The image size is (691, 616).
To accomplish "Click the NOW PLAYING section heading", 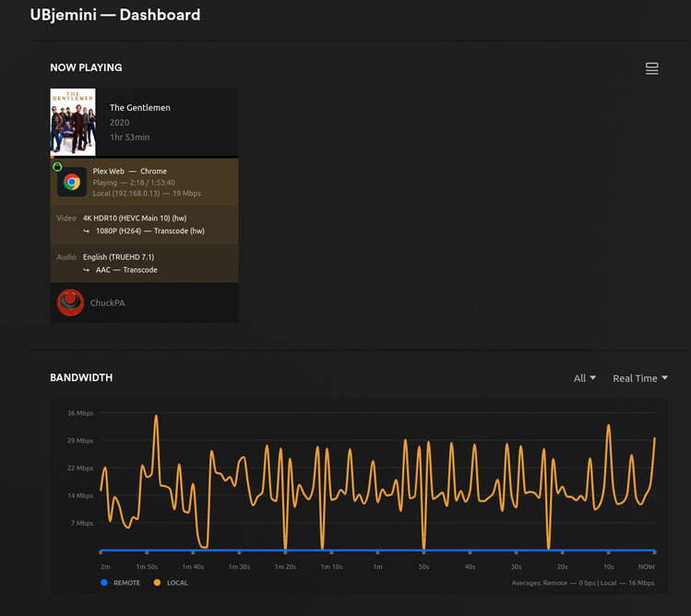I will tap(86, 67).
